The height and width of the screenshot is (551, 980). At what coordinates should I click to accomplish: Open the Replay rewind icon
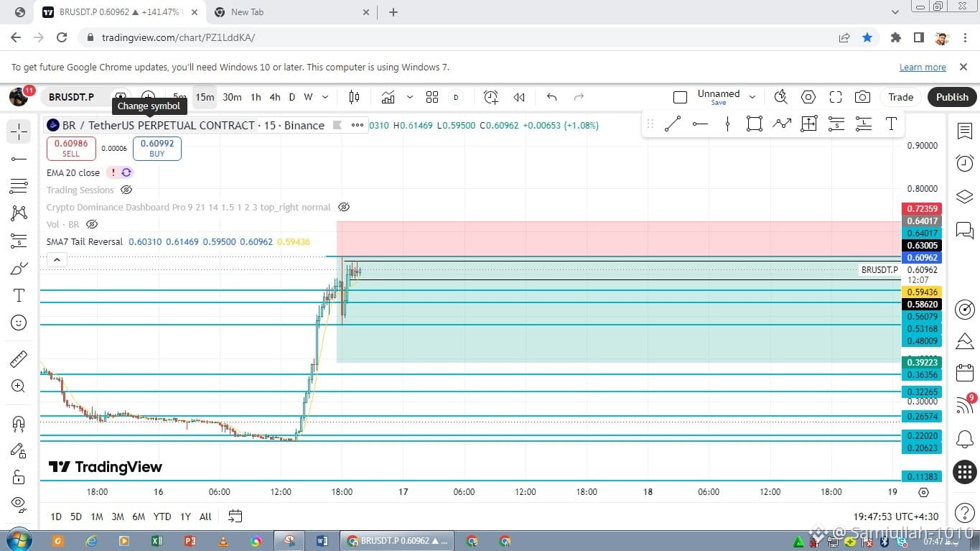tap(519, 97)
